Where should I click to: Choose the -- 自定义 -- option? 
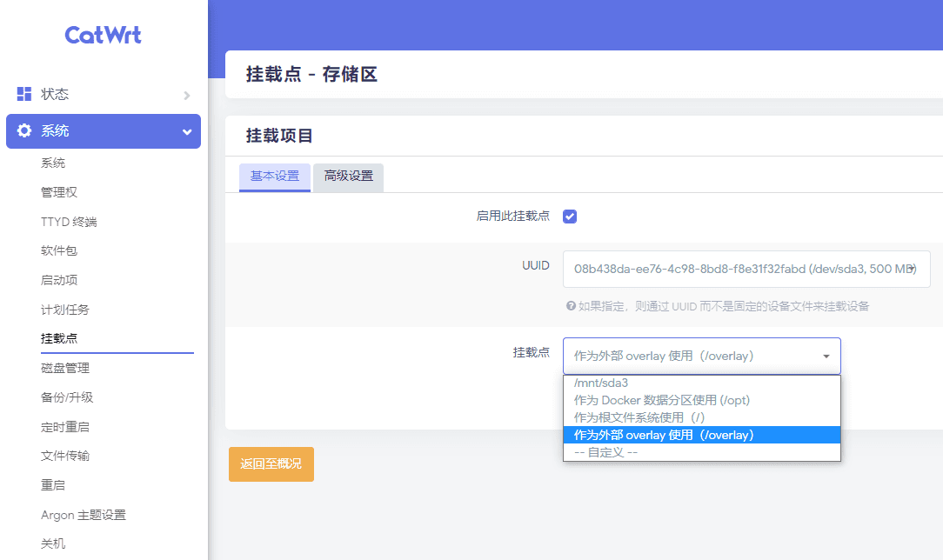tap(702, 452)
